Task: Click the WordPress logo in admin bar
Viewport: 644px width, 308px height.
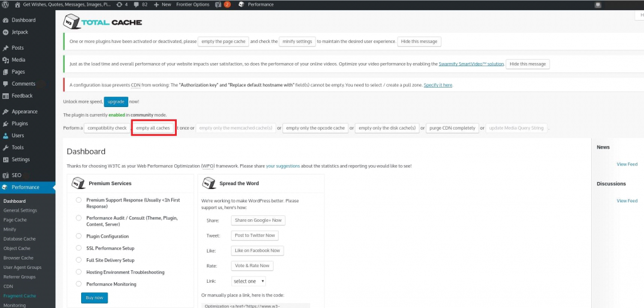Action: [x=6, y=4]
